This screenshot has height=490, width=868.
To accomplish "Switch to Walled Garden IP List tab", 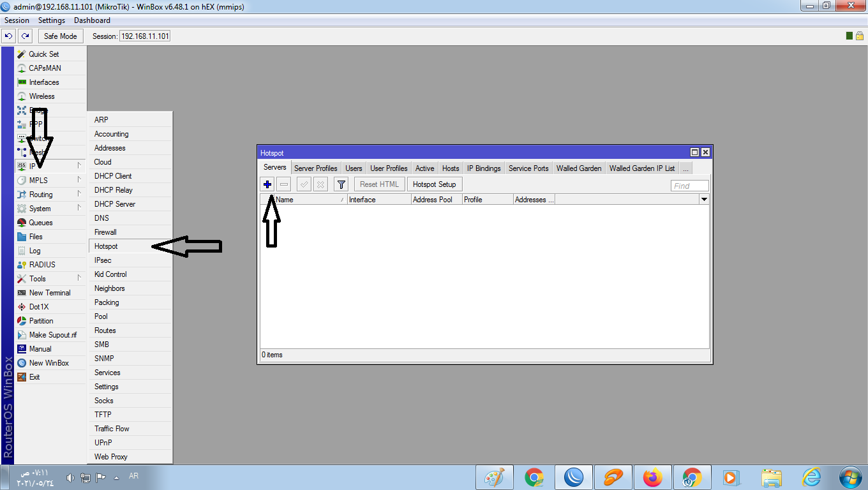I will (641, 168).
